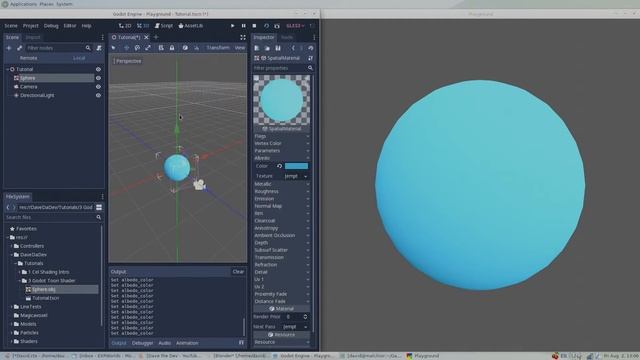The height and width of the screenshot is (360, 640).
Task: Click the Play Scene icon in top bar
Action: tap(266, 26)
